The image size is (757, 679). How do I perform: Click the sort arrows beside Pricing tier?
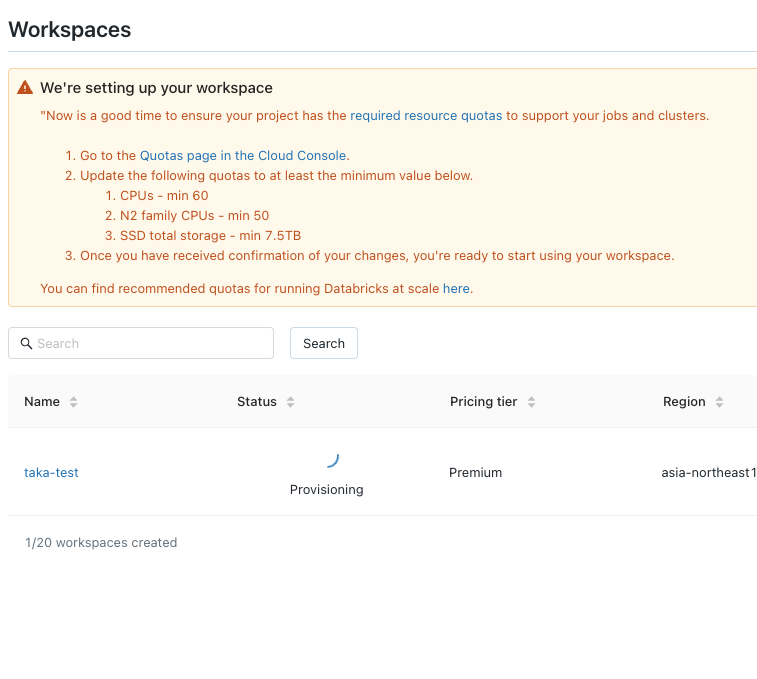531,402
